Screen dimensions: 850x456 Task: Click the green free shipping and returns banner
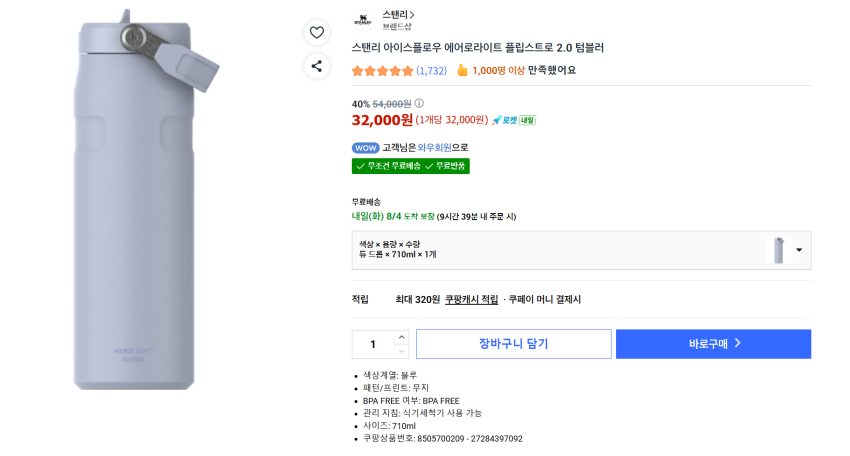pos(410,166)
